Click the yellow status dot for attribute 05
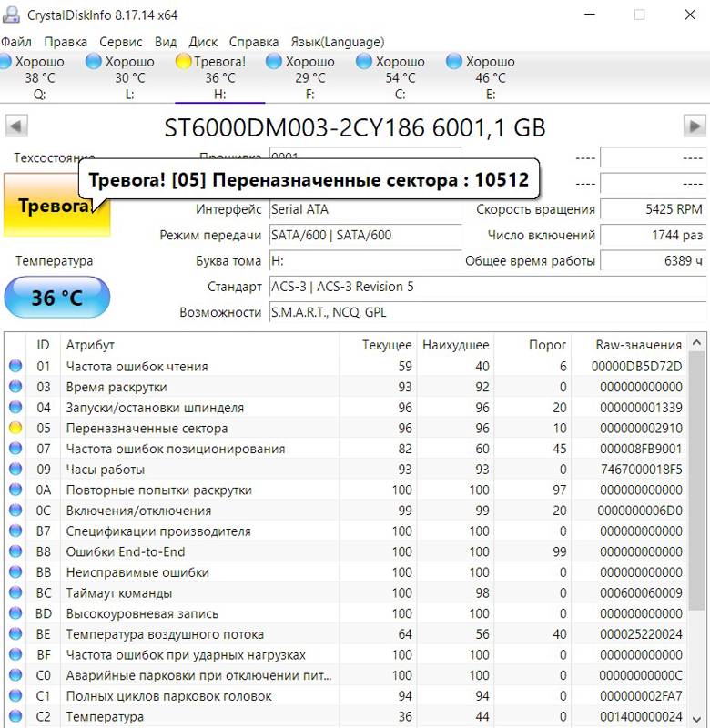710x728 pixels. coord(15,428)
